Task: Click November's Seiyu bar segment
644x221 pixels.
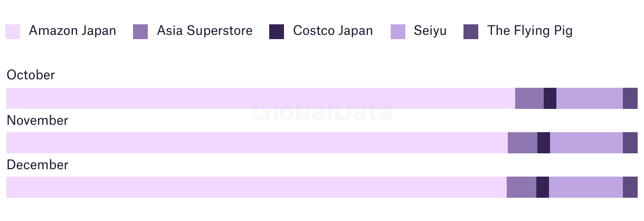Action: [x=586, y=143]
